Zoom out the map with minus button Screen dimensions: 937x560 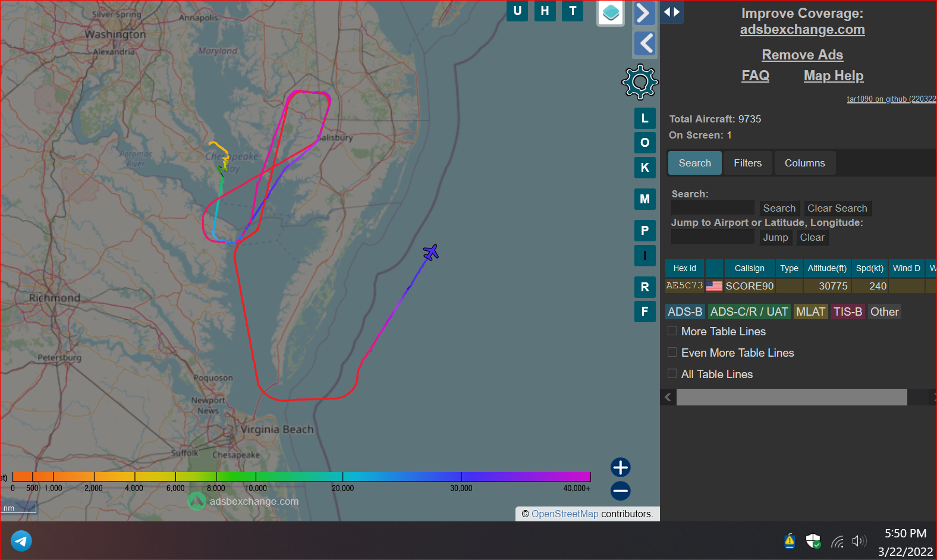tap(621, 490)
